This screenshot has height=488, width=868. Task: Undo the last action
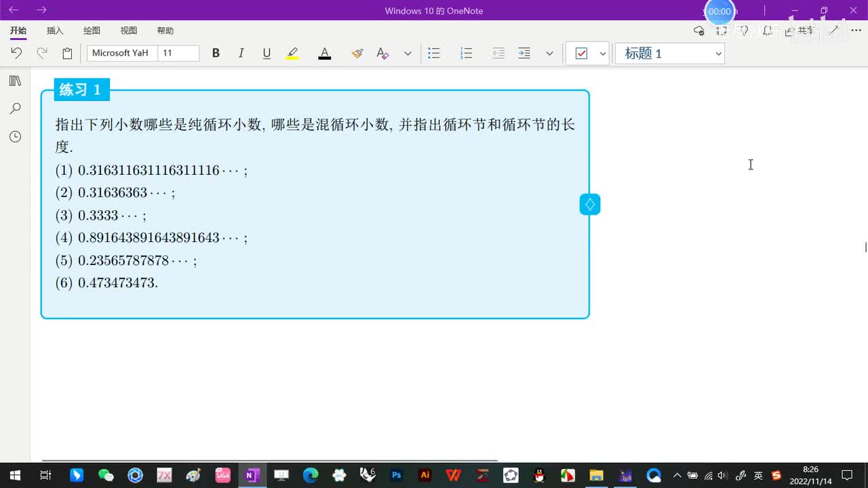tap(16, 53)
